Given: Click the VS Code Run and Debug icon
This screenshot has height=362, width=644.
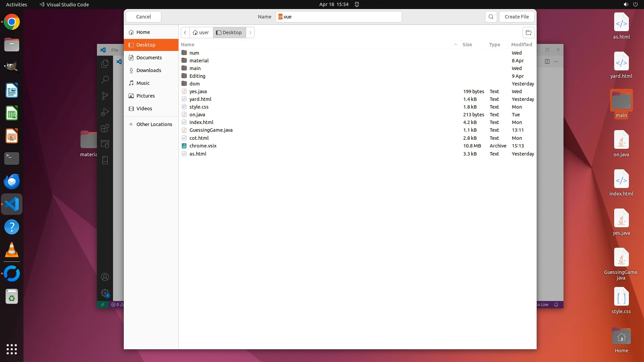Looking at the screenshot, I should tap(105, 112).
